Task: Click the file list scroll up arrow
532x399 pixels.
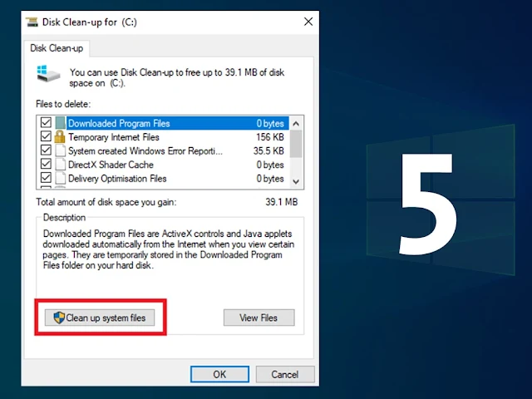Action: pos(296,124)
